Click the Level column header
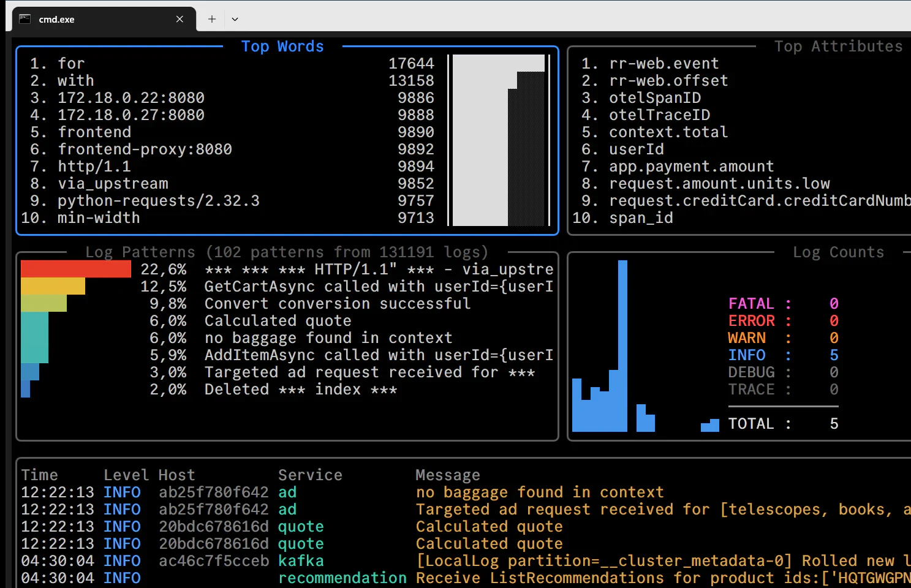This screenshot has width=911, height=588. tap(126, 475)
